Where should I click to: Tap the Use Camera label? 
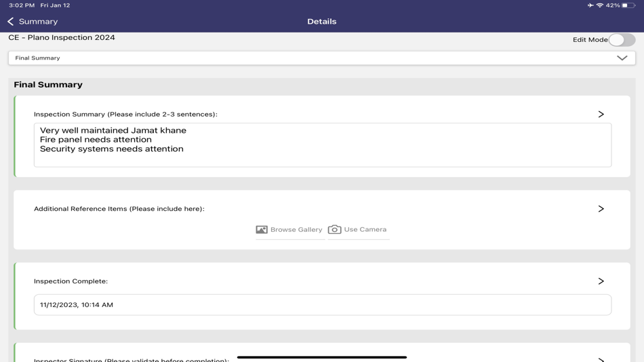(365, 229)
